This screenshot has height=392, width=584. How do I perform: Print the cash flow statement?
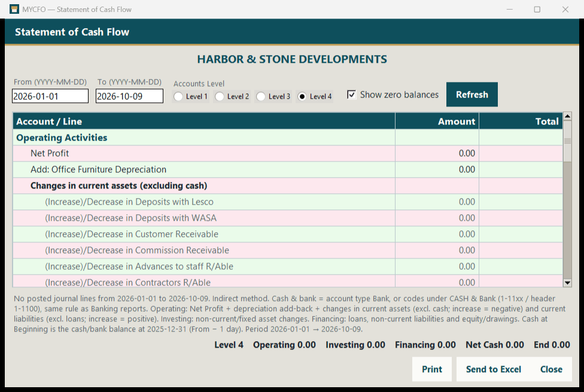coord(431,369)
